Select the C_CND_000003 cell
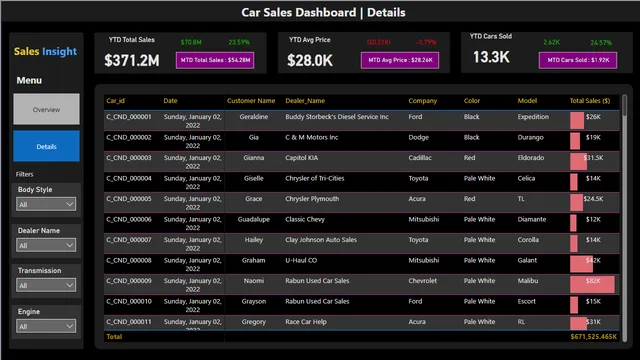The width and height of the screenshot is (640, 360). pos(129,158)
